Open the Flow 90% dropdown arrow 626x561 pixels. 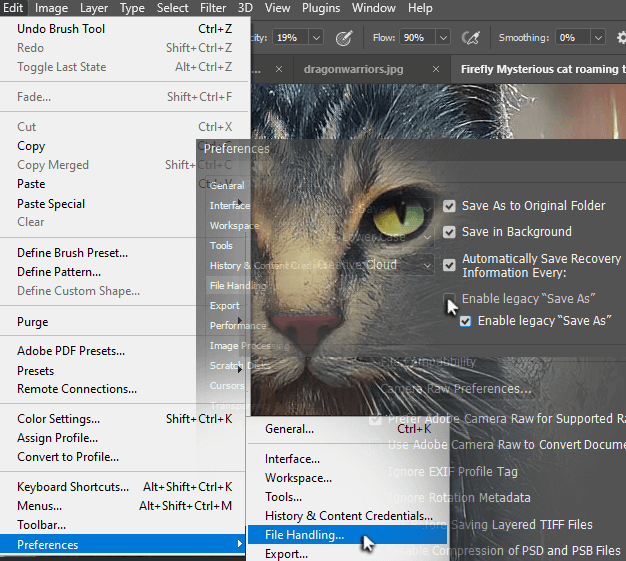[x=443, y=38]
